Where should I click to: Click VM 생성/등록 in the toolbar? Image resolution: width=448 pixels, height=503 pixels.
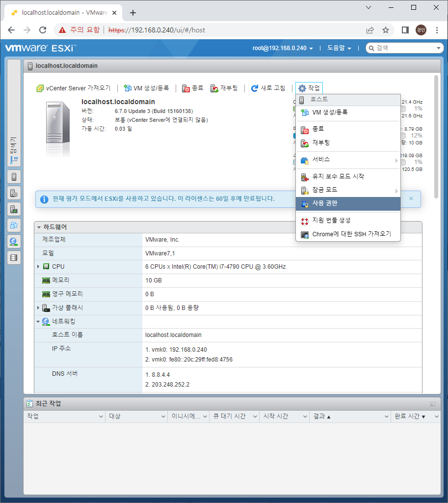pos(146,88)
